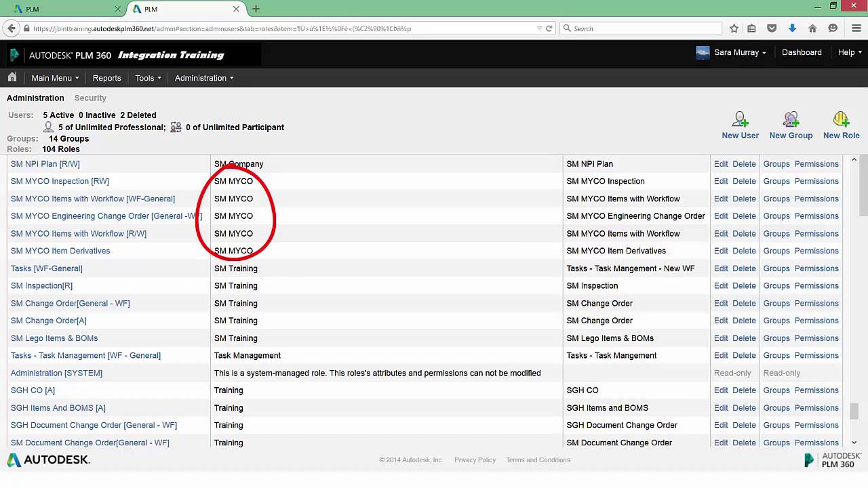Open the Main Menu dropdown

55,78
